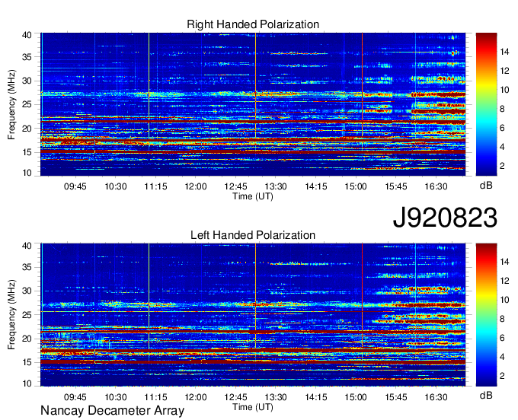Click 16:30 tick on Right Handed time axis
The height and width of the screenshot is (420, 518).
tap(436, 186)
